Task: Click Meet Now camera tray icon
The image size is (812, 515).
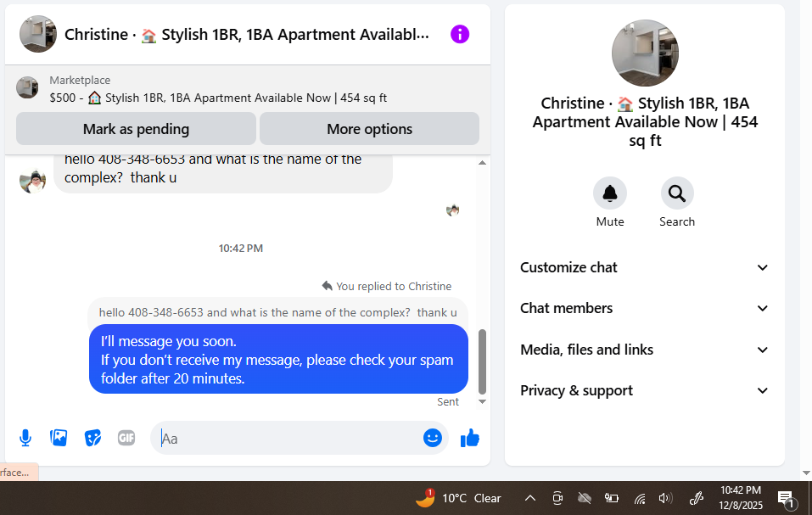Action: (557, 498)
